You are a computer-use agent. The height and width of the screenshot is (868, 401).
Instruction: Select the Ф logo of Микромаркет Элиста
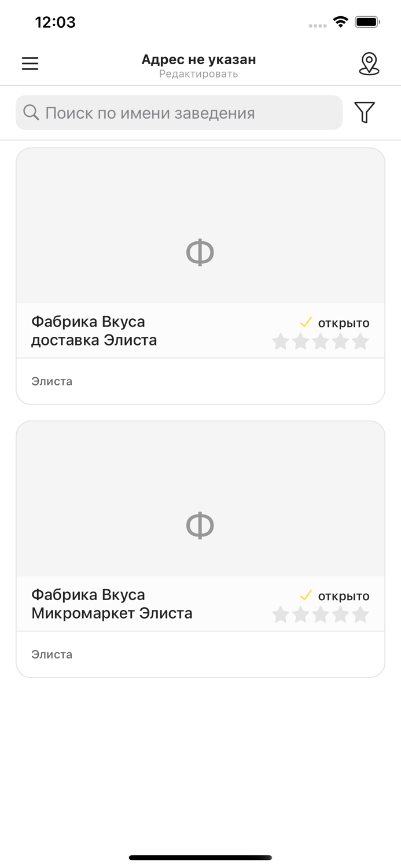click(x=200, y=525)
